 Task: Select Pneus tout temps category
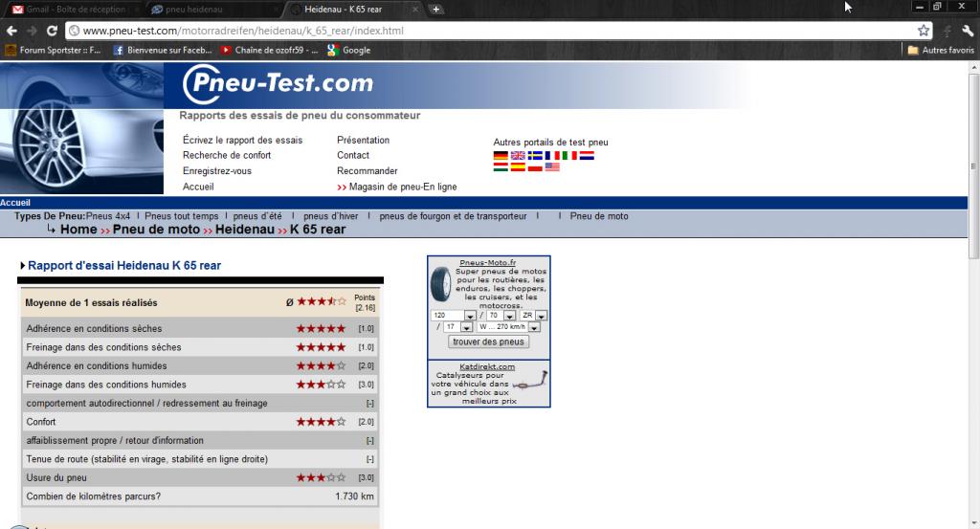(181, 216)
